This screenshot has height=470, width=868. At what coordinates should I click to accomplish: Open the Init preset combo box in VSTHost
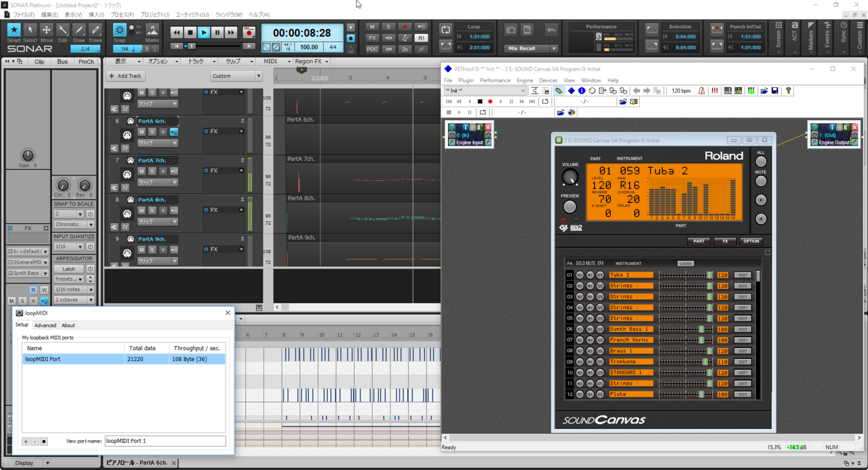(523, 90)
